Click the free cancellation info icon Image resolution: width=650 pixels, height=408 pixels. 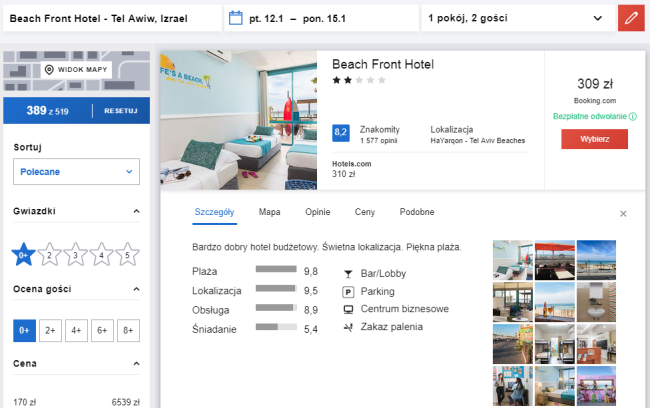[x=633, y=117]
